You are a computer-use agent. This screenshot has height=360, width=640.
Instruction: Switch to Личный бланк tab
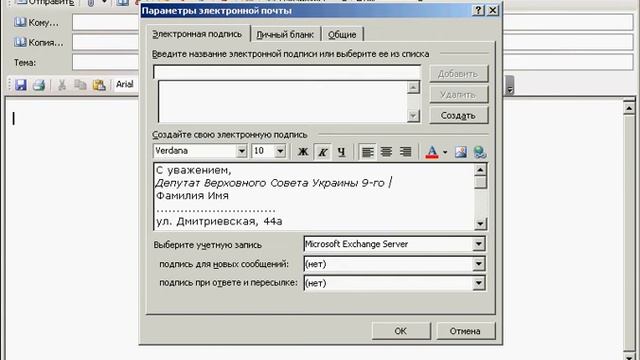pos(285,35)
